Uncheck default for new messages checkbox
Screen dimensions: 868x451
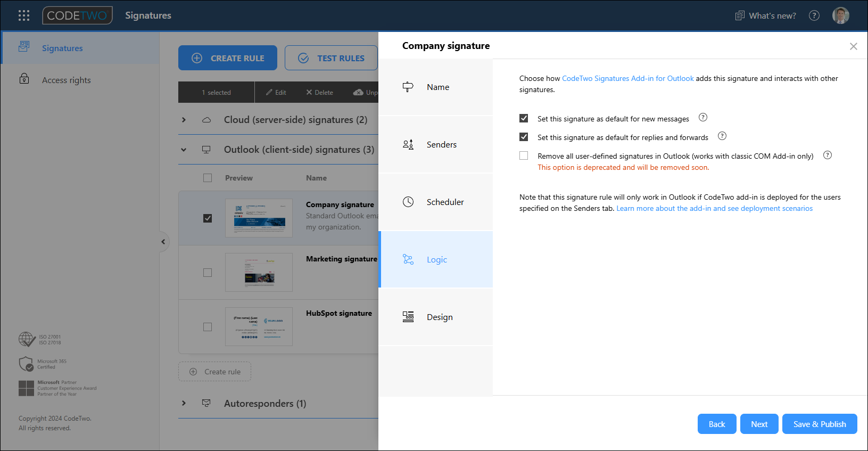524,118
